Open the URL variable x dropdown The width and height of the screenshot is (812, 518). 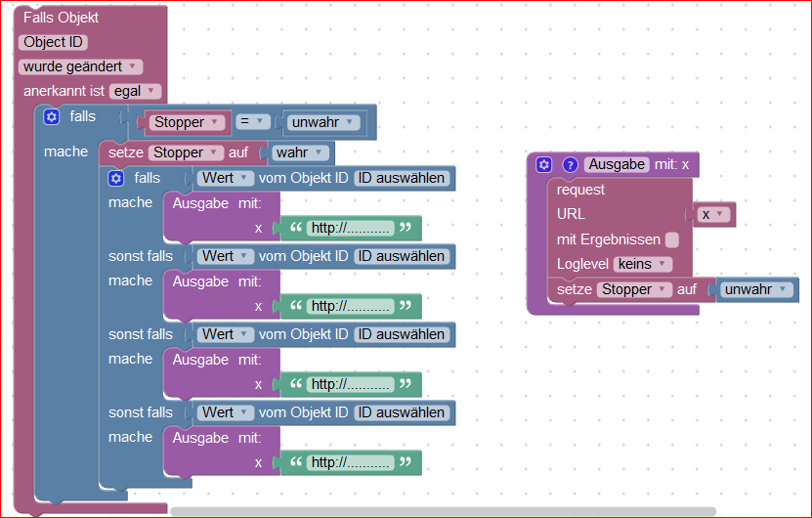click(x=716, y=214)
